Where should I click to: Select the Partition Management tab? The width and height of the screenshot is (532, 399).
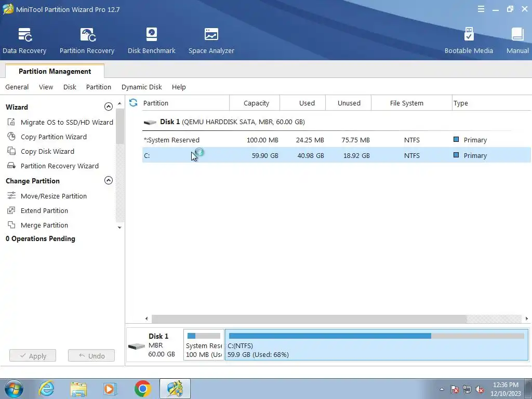55,71
